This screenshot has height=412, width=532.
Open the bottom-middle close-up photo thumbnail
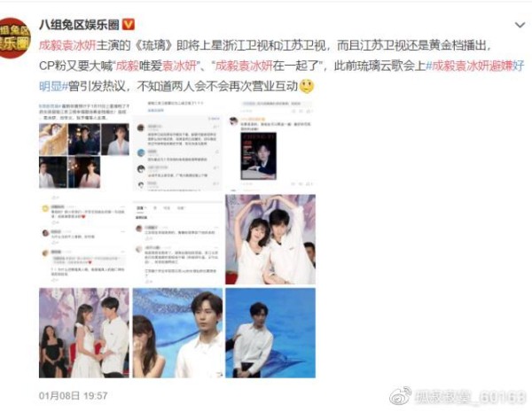pyautogui.click(x=177, y=333)
